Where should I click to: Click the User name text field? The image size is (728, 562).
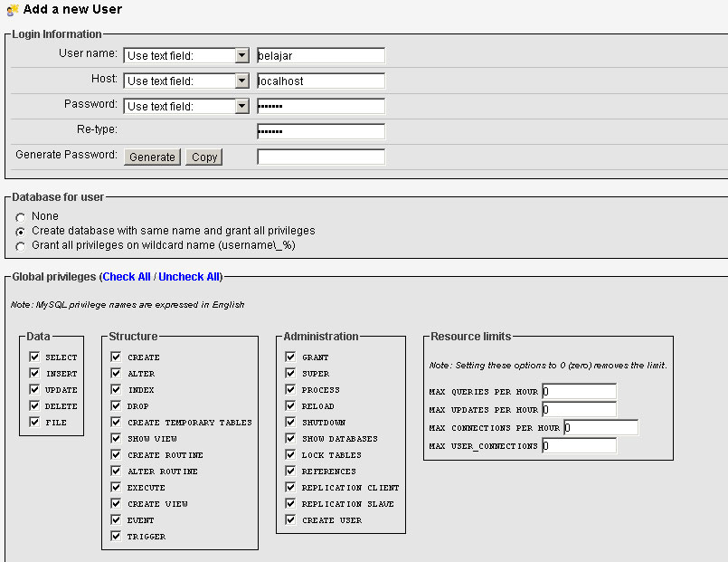pos(321,55)
